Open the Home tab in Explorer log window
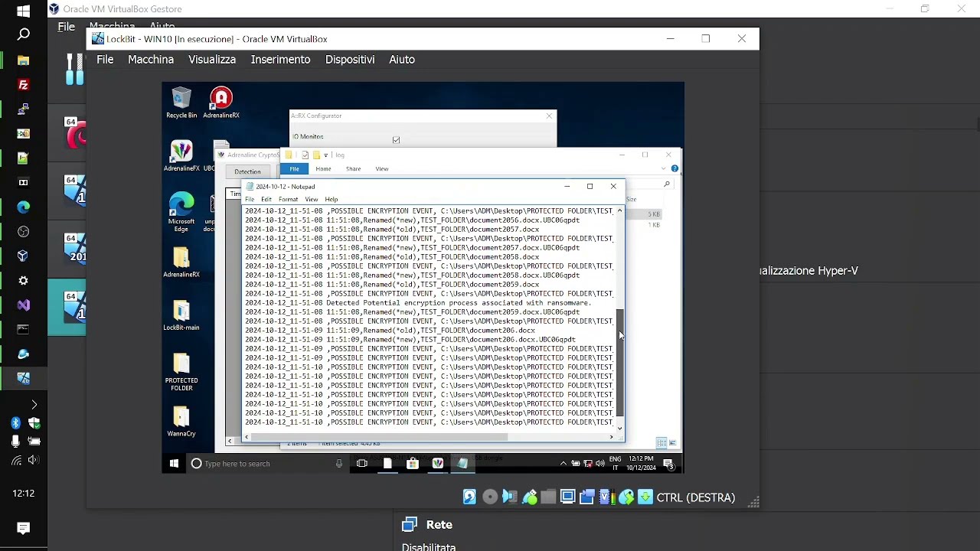 [323, 168]
